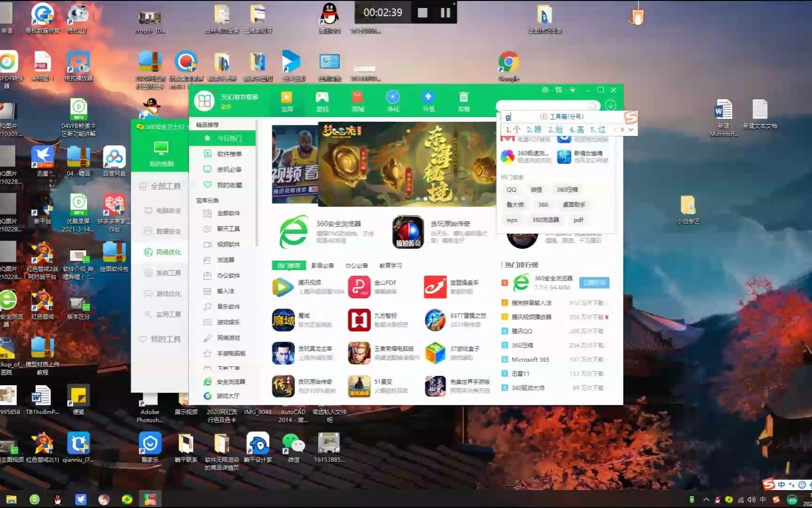The image size is (812, 508).
Task: Click the 完美世界手游版 game icon
Action: [x=435, y=386]
